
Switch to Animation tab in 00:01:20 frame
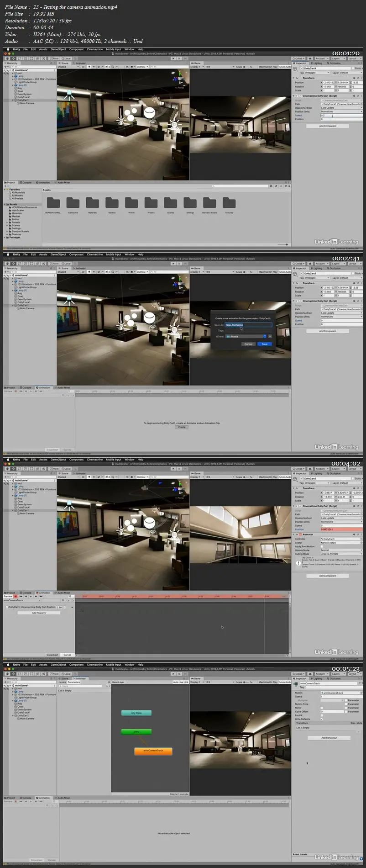pos(44,182)
